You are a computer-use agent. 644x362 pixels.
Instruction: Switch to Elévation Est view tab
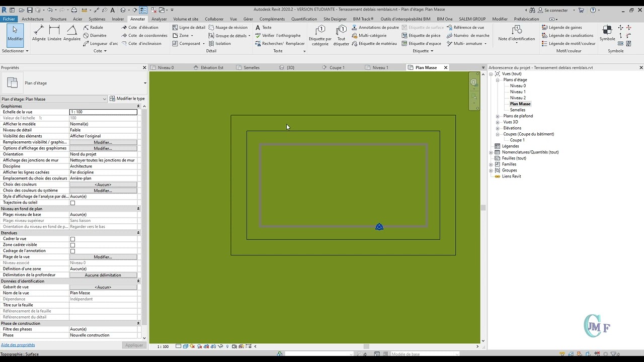(x=212, y=67)
